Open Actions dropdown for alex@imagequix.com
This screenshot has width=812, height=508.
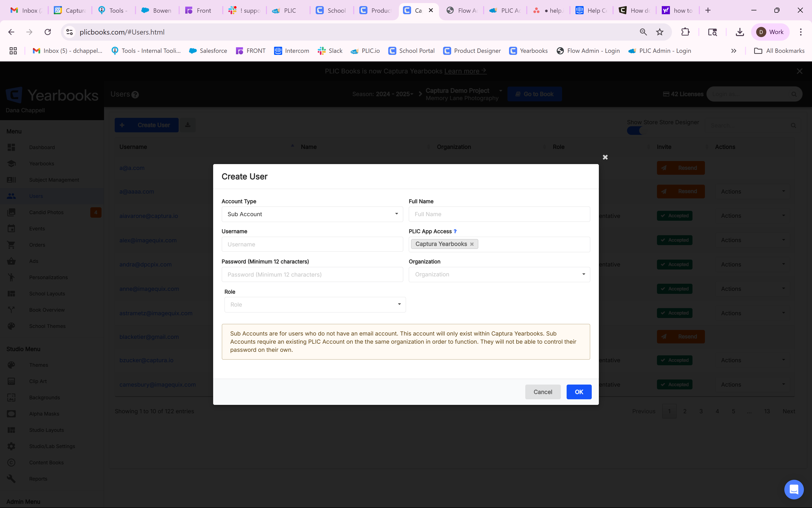(x=753, y=240)
